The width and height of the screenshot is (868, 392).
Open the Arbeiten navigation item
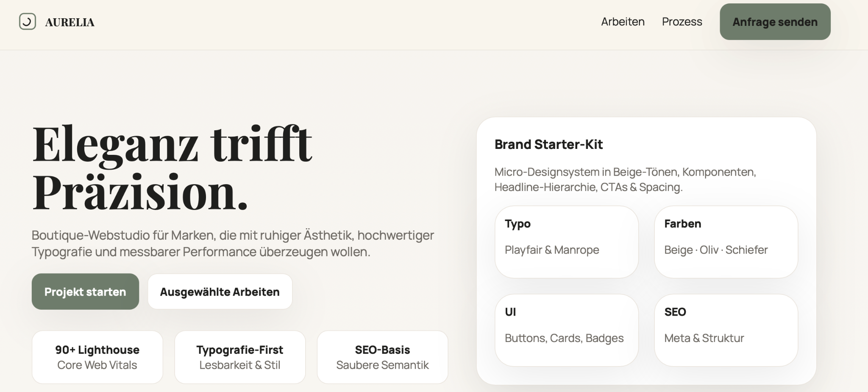[623, 22]
